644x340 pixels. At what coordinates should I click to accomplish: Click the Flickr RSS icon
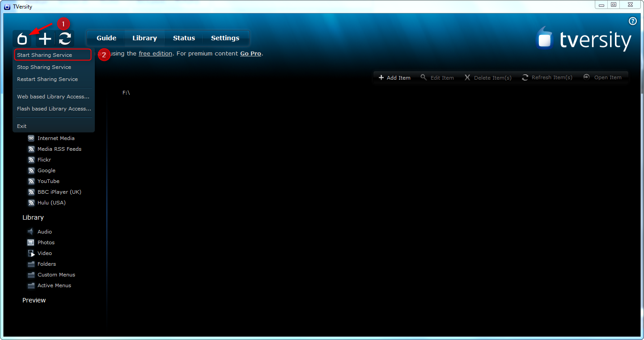pos(31,160)
